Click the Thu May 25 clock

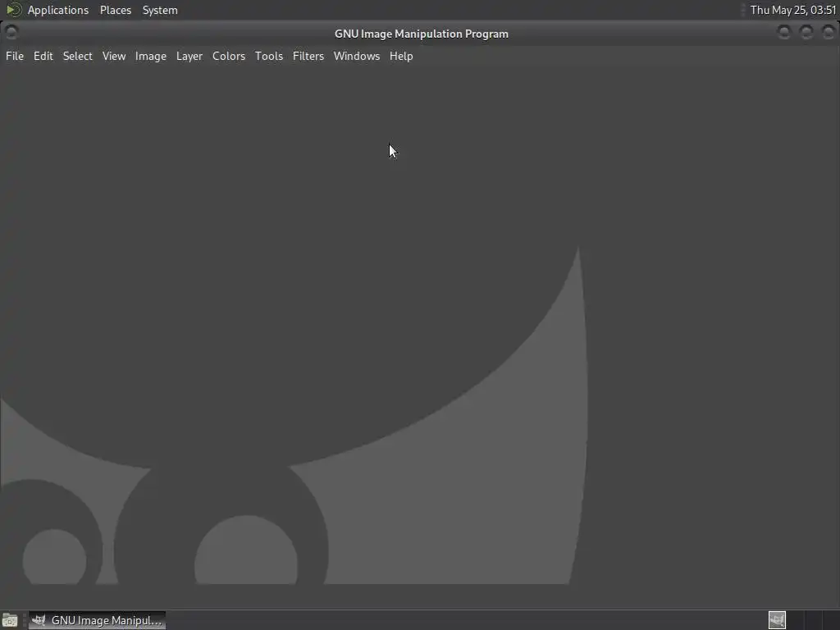click(x=793, y=10)
